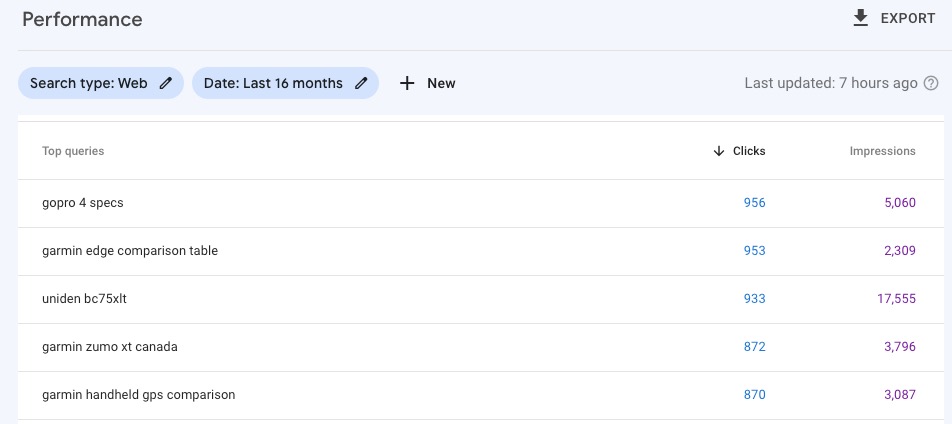Sort by Impressions column header
The image size is (952, 424).
pyautogui.click(x=882, y=151)
